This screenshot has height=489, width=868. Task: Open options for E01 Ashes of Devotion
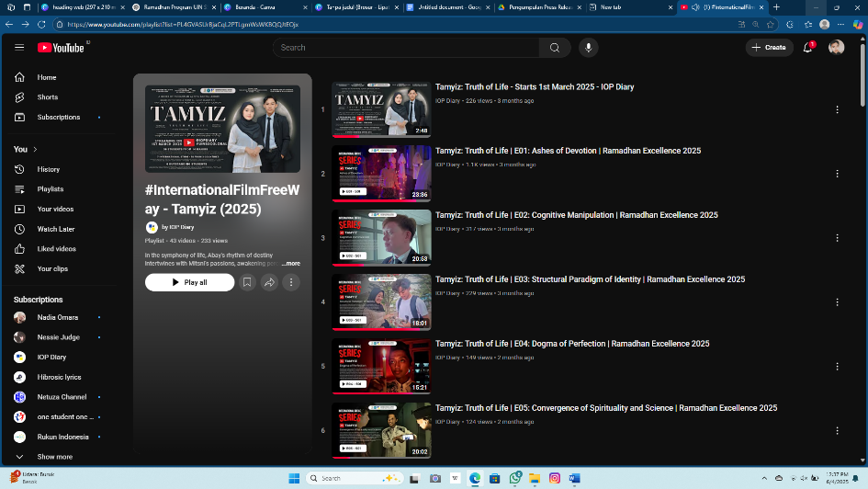pyautogui.click(x=837, y=174)
